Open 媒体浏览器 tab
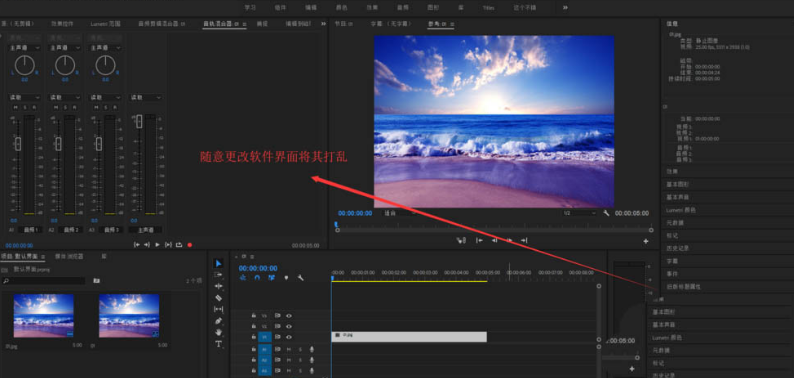The height and width of the screenshot is (378, 794). click(x=69, y=256)
